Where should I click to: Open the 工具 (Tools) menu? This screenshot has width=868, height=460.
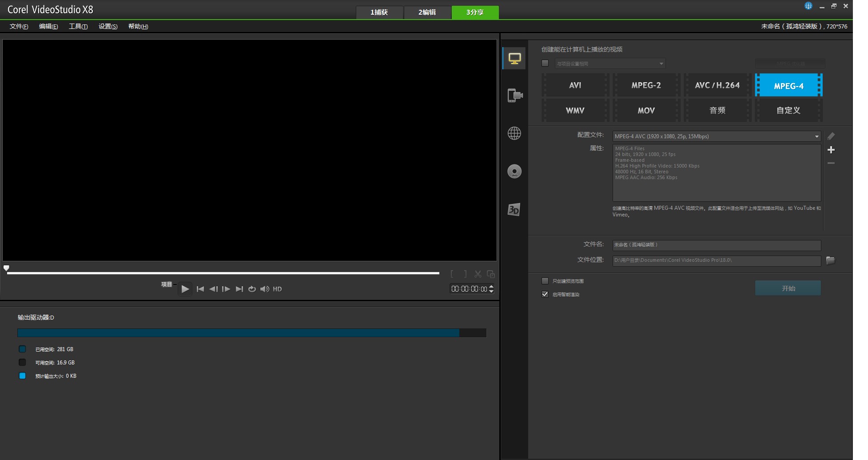point(78,27)
